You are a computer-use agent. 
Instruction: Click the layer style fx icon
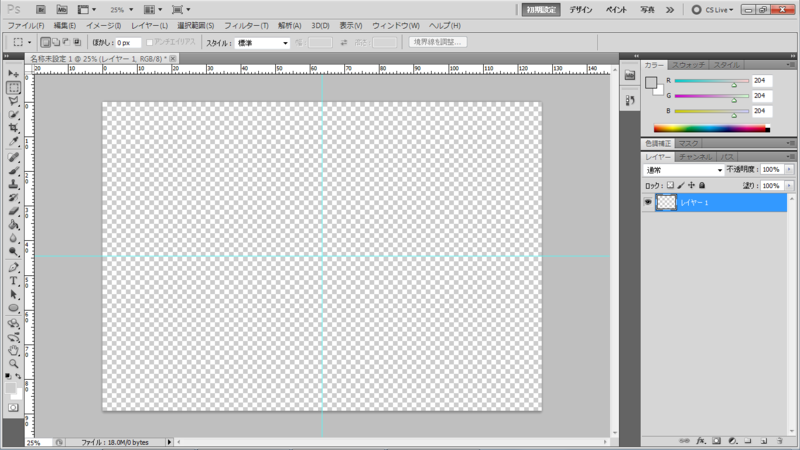[x=701, y=441]
